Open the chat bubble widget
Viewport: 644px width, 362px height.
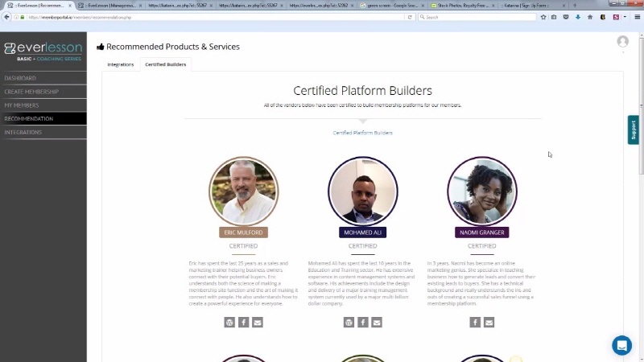[x=621, y=345]
